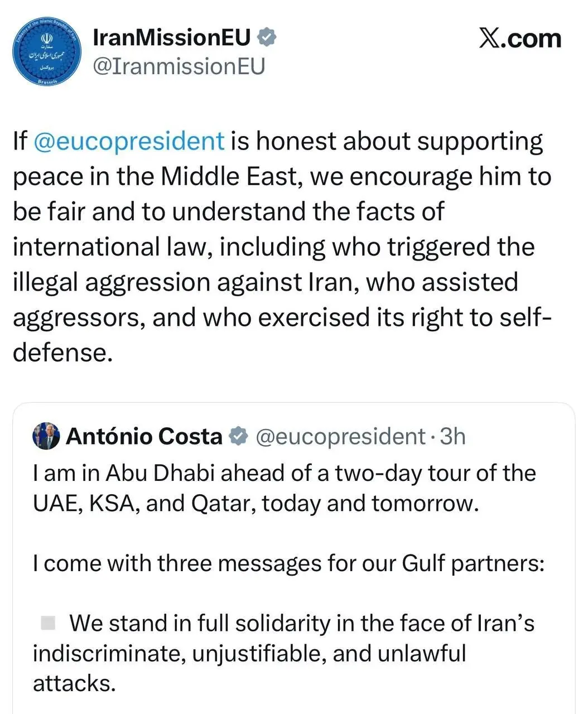Click the word "attacks." in quoted post
Image resolution: width=588 pixels, height=714 pixels.
click(x=74, y=683)
